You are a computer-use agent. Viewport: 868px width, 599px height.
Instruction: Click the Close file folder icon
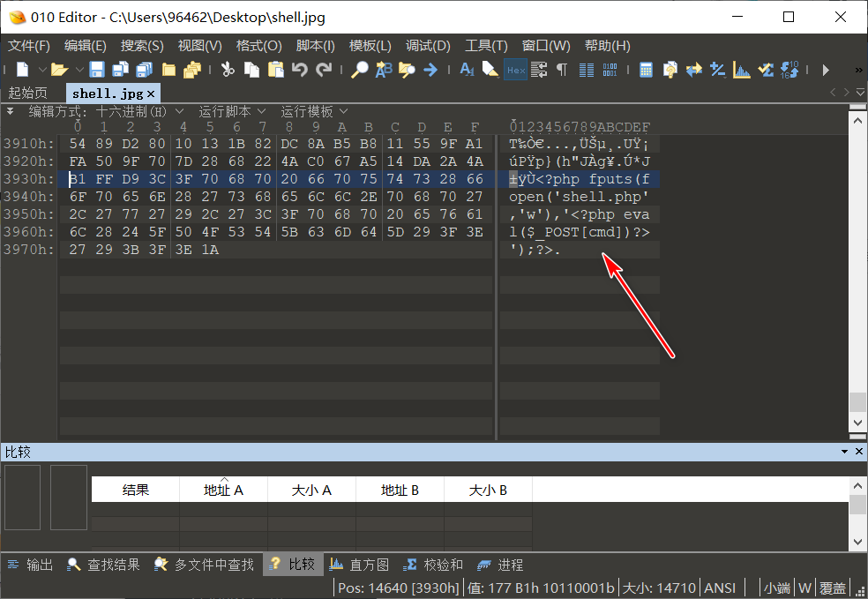pyautogui.click(x=168, y=69)
